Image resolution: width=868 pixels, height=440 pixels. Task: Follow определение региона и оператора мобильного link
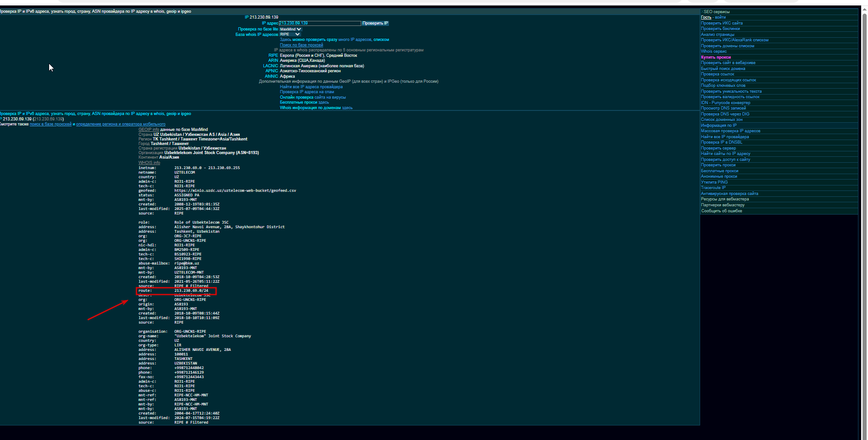121,124
